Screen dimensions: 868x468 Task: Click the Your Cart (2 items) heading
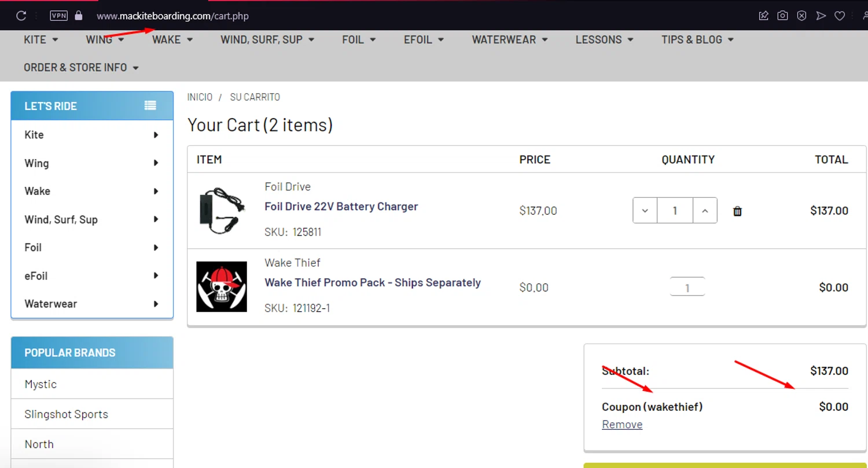[x=260, y=125]
